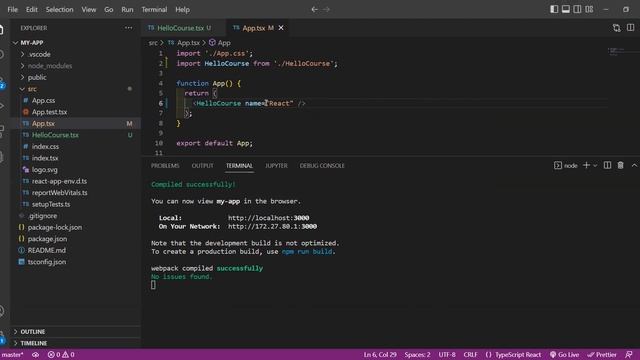Kill terminal with trash icon

(620, 165)
